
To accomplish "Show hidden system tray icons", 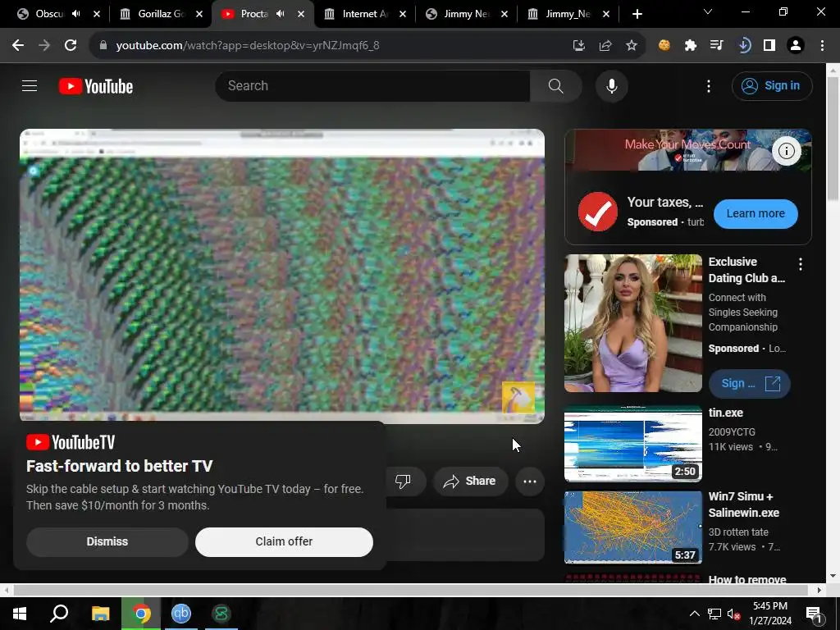I will 694,614.
